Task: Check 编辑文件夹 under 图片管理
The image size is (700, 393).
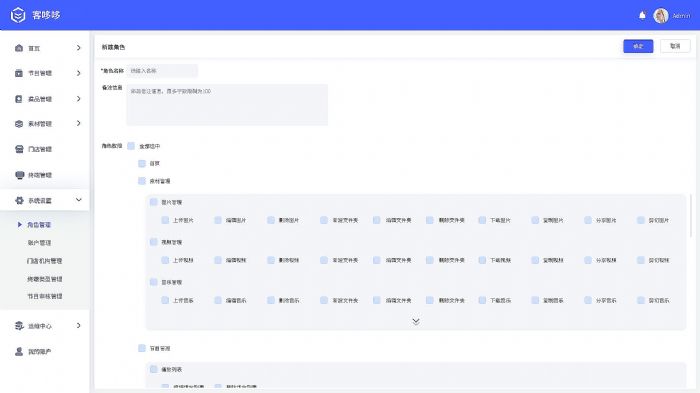Action: pos(377,220)
